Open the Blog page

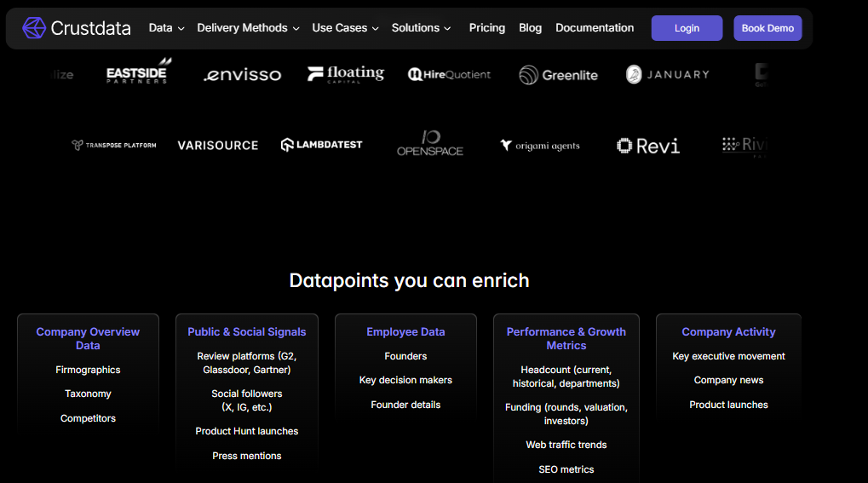(531, 28)
